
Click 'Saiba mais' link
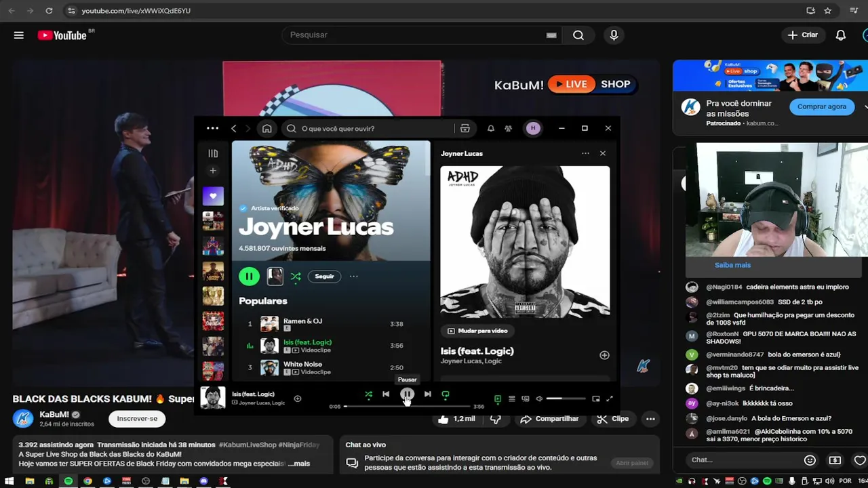pyautogui.click(x=732, y=265)
